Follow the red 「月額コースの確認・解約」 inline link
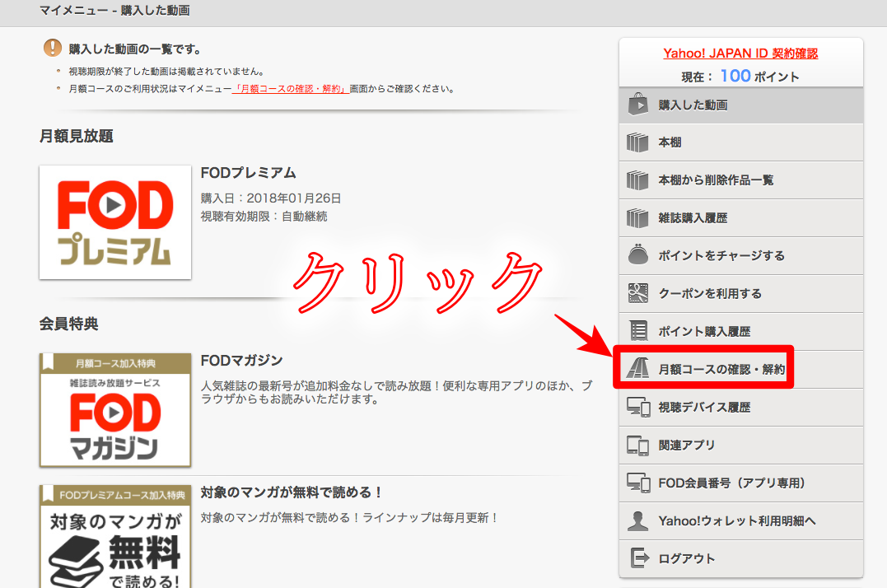 click(x=291, y=89)
